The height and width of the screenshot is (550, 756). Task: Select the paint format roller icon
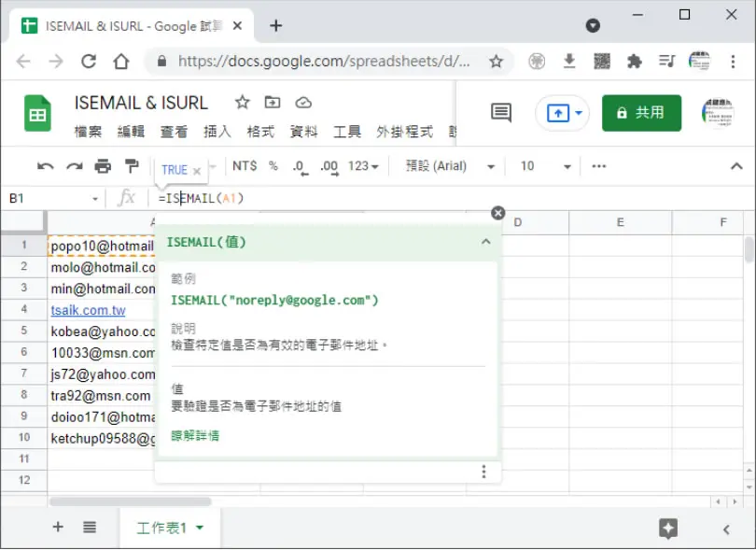point(132,166)
